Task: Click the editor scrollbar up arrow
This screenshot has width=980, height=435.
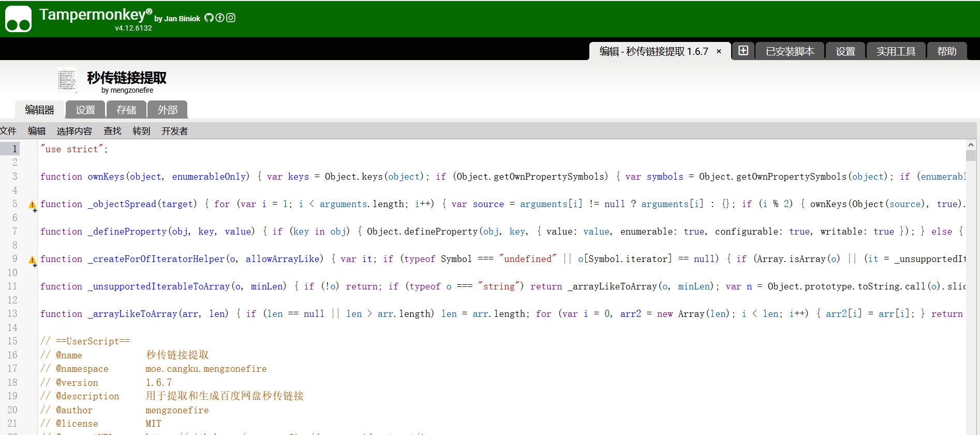Action: pyautogui.click(x=971, y=145)
